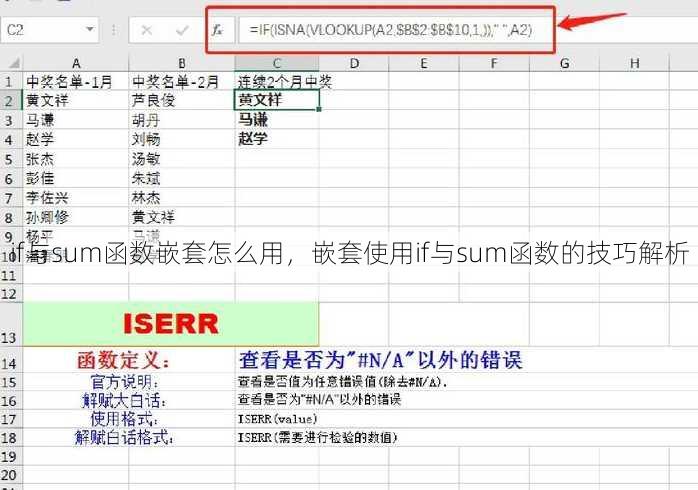
Task: Select column F header
Action: point(494,63)
